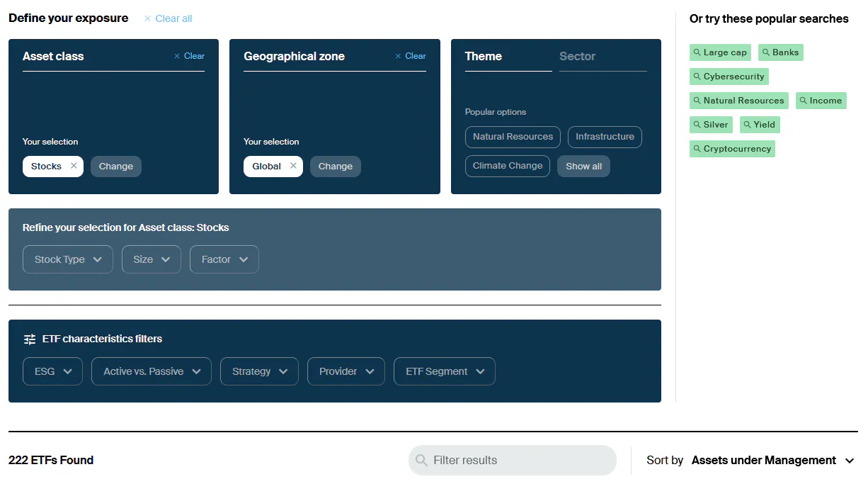Viewport: 868px width, 484px height.
Task: Click the filter sliders icon beside ETF characteristics filters
Action: (x=30, y=339)
